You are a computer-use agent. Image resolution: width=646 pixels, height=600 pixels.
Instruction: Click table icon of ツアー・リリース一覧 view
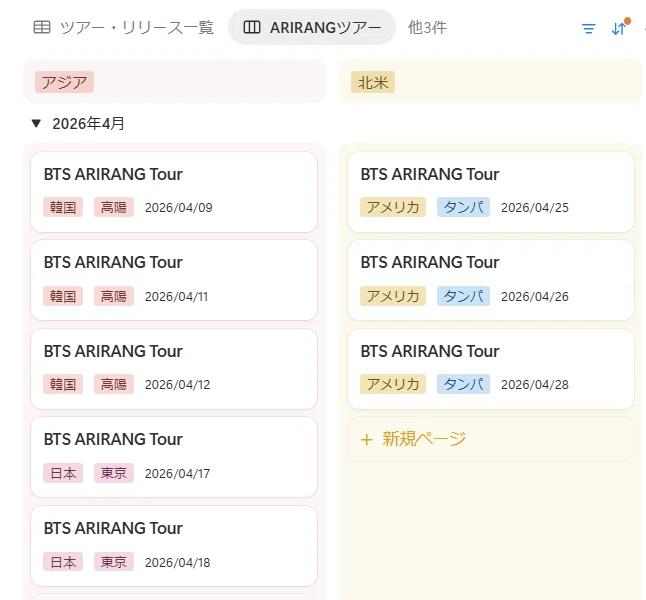point(42,28)
